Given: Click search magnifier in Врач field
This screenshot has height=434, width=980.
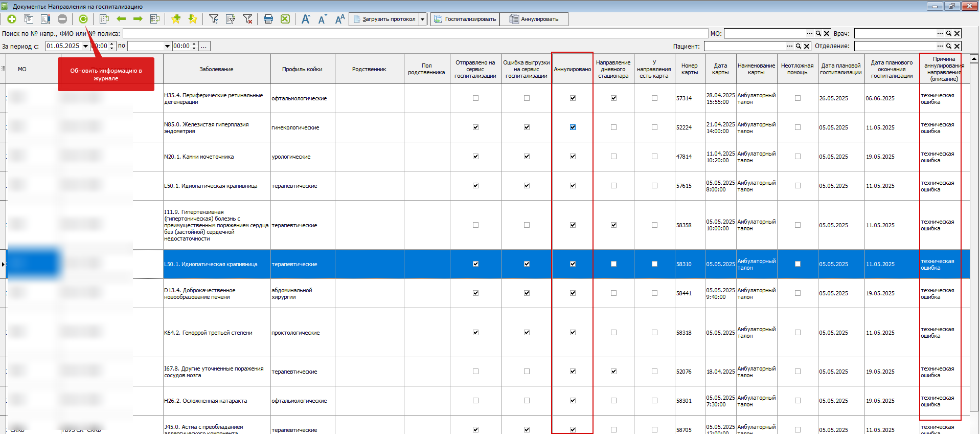Looking at the screenshot, I should point(948,33).
